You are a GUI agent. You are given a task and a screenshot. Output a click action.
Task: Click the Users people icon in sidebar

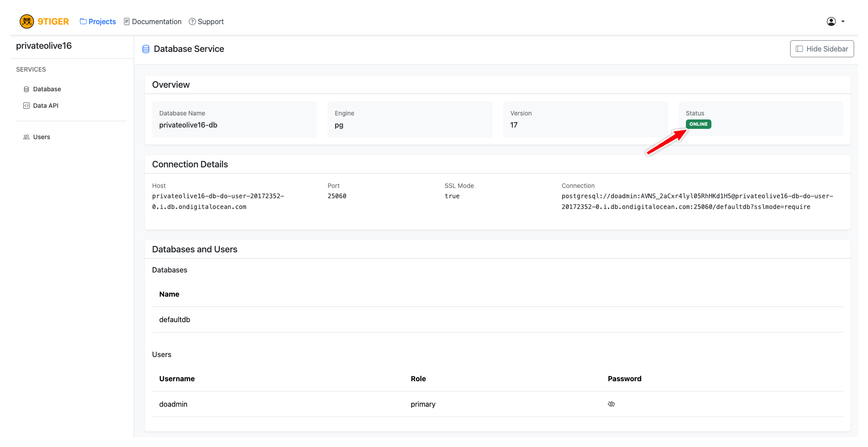(26, 137)
